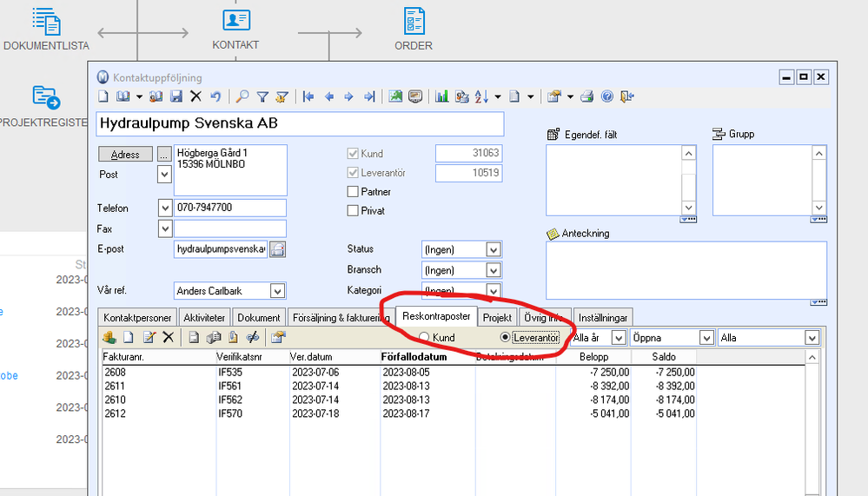This screenshot has width=868, height=496.
Task: Enable the Partner checkbox
Action: click(x=353, y=191)
